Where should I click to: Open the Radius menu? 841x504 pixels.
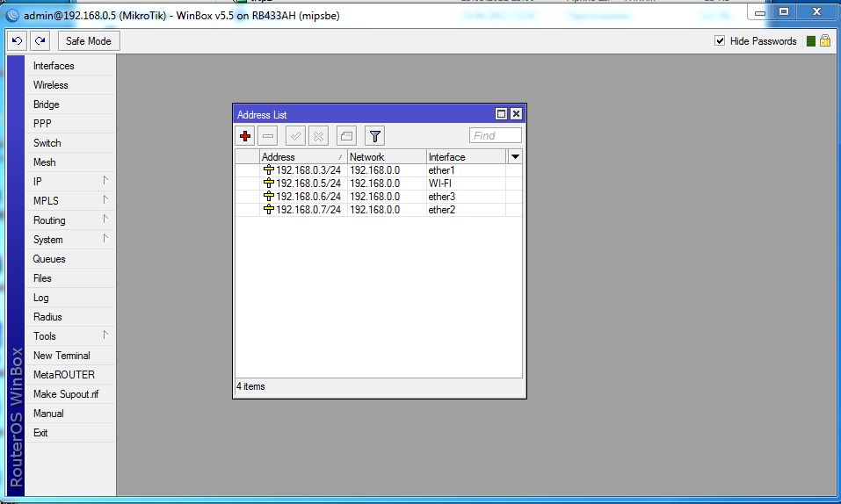[70, 316]
